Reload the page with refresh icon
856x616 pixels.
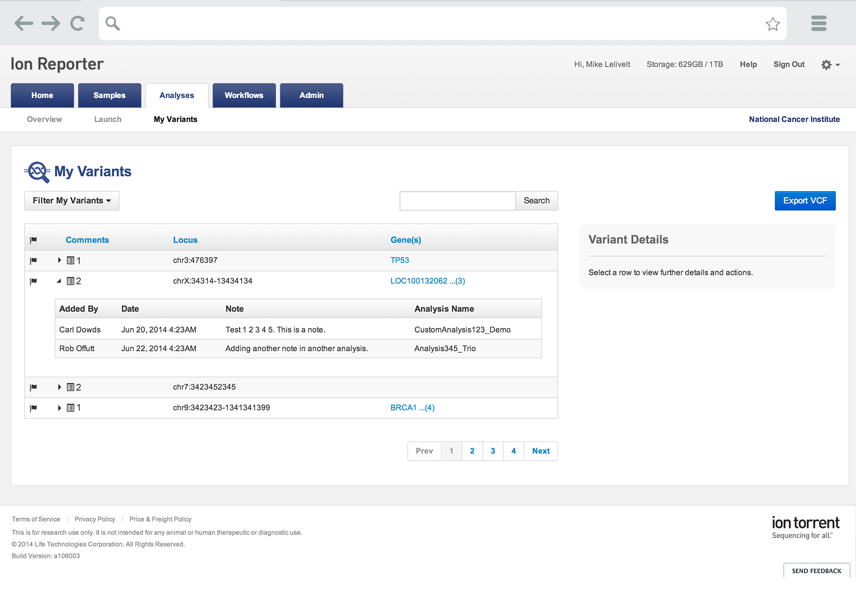coord(77,23)
